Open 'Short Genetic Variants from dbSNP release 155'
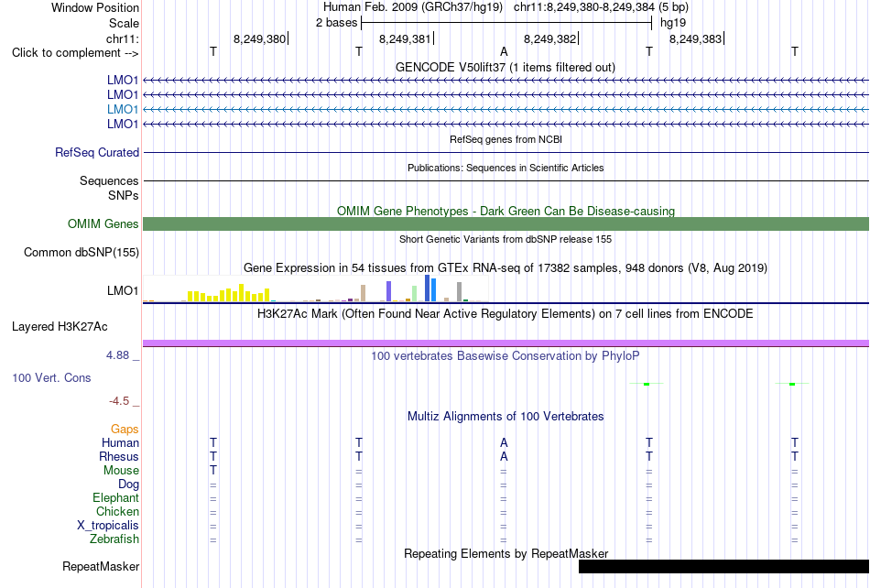Viewport: 870px width, 588px height. click(506, 239)
